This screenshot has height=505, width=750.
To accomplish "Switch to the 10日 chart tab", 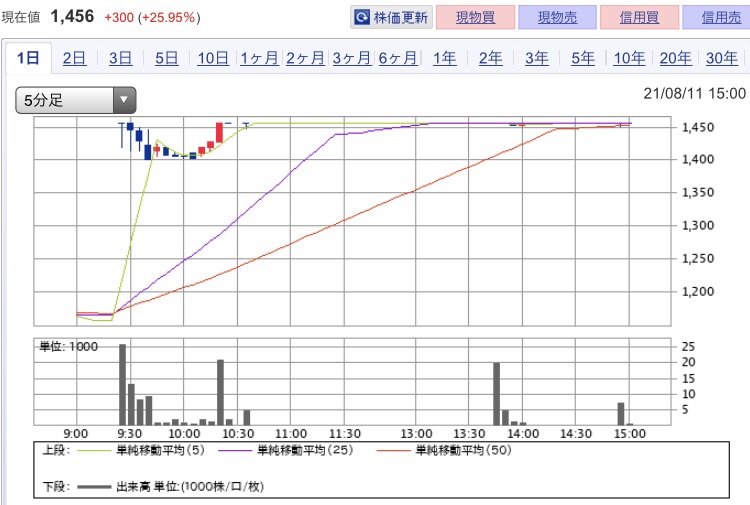I will click(213, 58).
